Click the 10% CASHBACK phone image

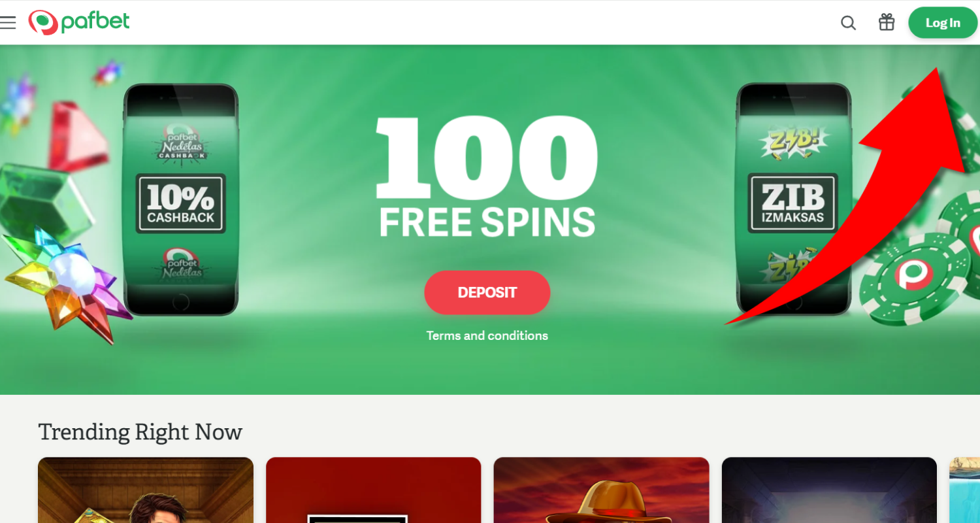pos(181,199)
